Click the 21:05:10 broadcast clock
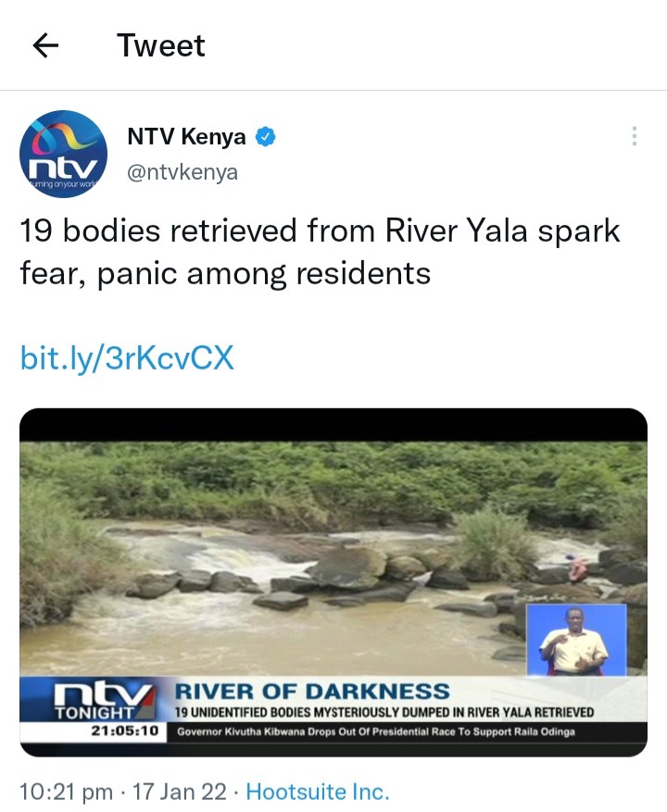 (124, 731)
